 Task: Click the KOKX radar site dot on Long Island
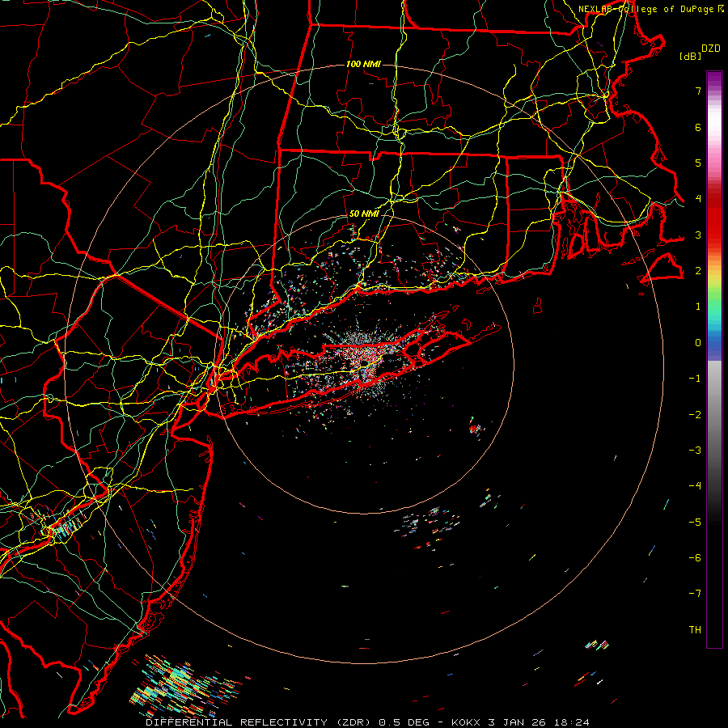(365, 362)
